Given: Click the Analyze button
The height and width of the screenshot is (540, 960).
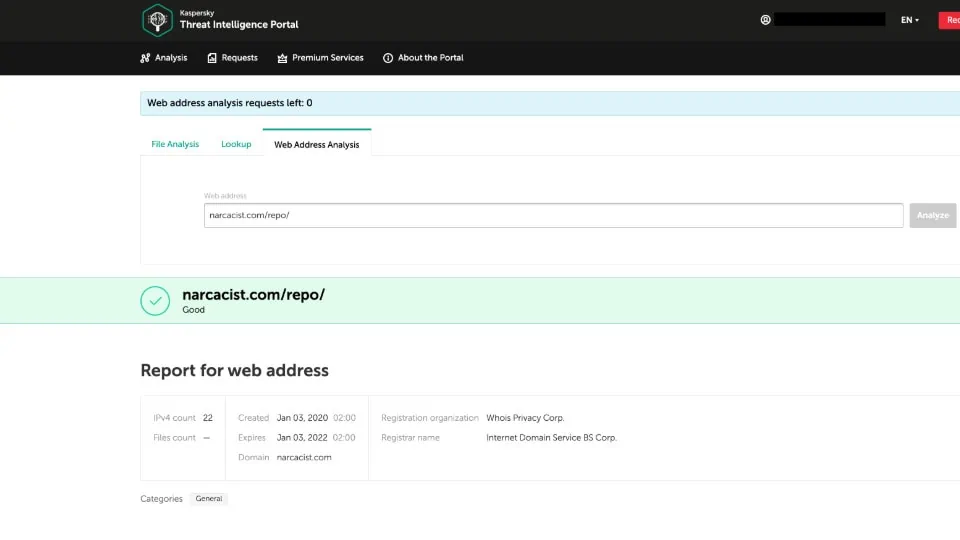Looking at the screenshot, I should [x=932, y=216].
